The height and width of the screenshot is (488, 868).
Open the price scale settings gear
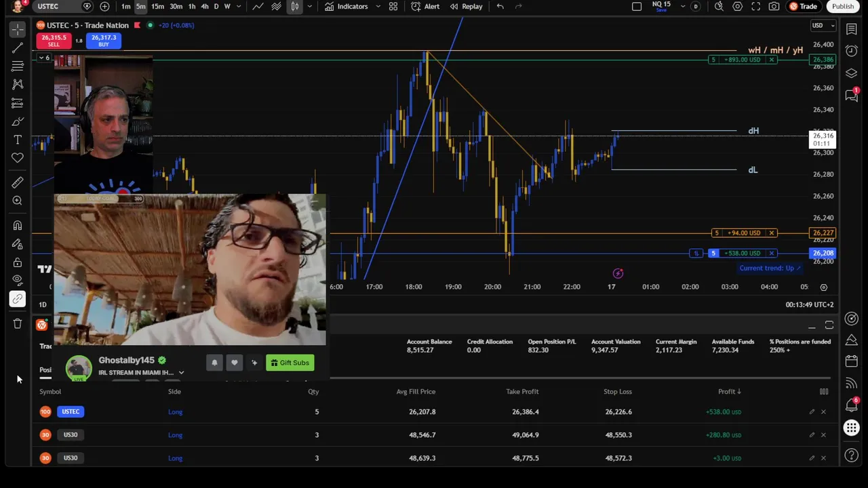[x=823, y=287]
